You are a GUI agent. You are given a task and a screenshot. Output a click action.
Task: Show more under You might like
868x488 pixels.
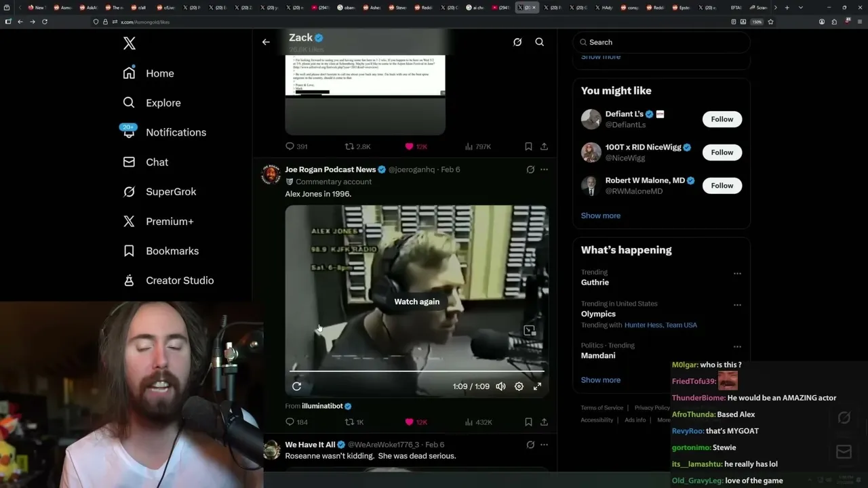(601, 216)
